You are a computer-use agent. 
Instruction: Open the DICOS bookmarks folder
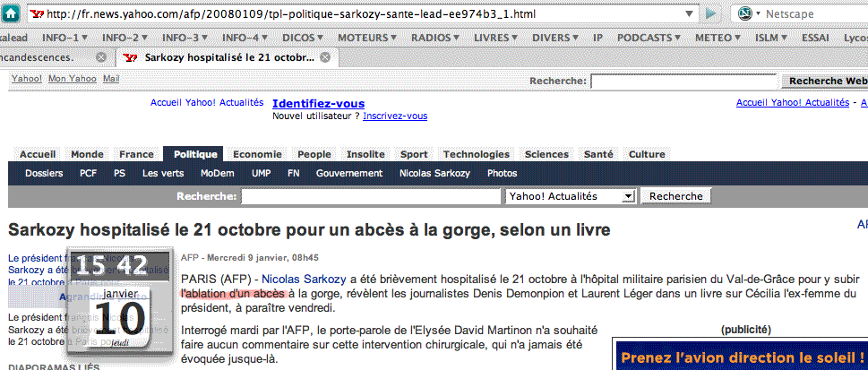pos(303,38)
